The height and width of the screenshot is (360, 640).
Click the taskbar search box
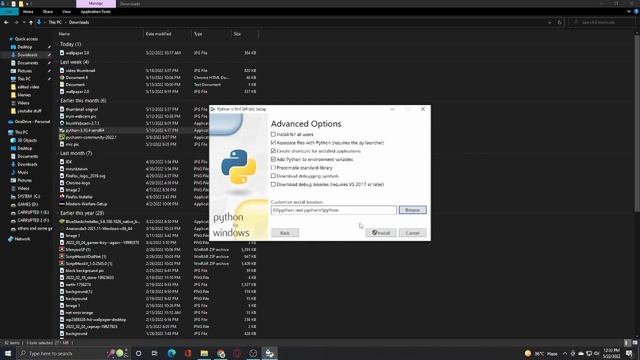[x=73, y=353]
